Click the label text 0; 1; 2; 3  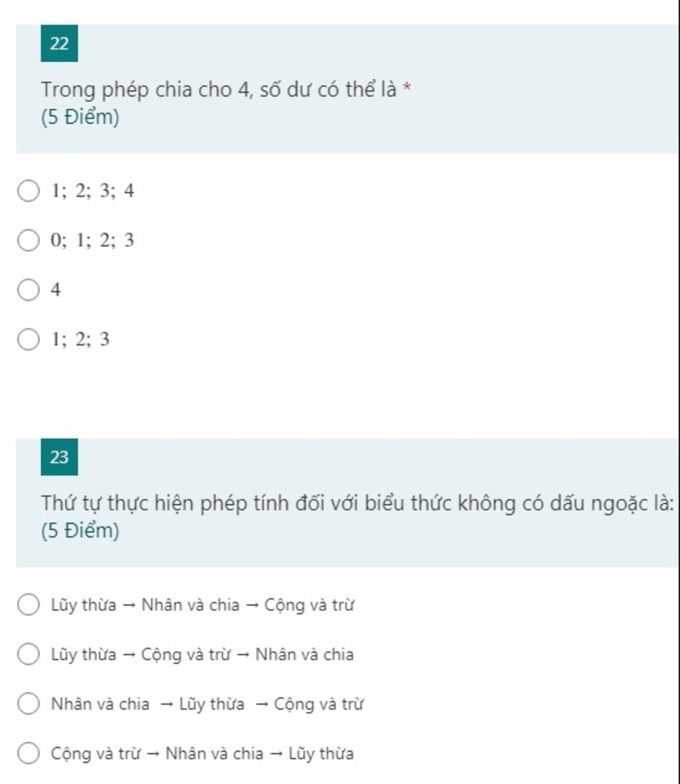coord(92,240)
